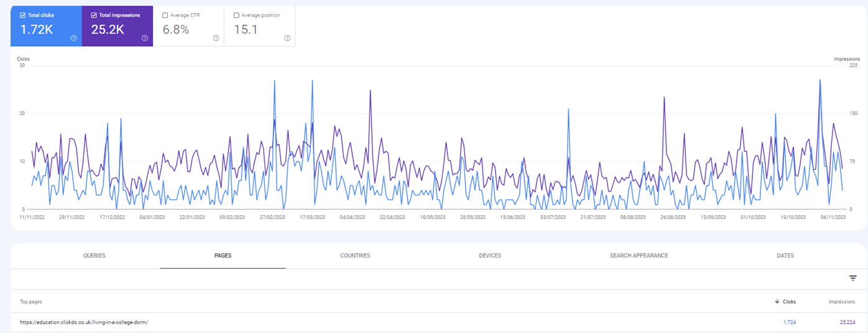Click help icon on Total impressions card
This screenshot has width=868, height=333.
click(145, 38)
